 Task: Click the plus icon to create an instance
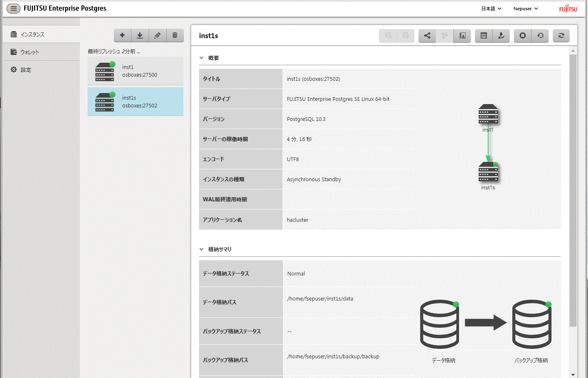pyautogui.click(x=122, y=35)
